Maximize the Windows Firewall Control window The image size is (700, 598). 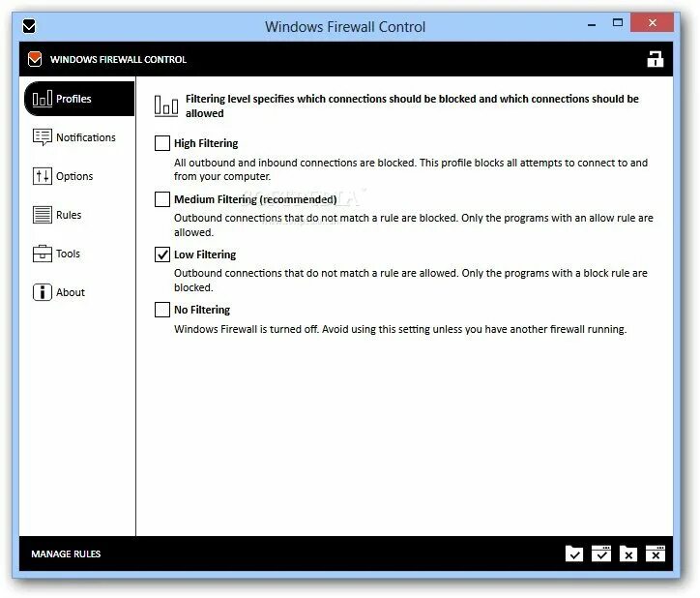(x=618, y=23)
